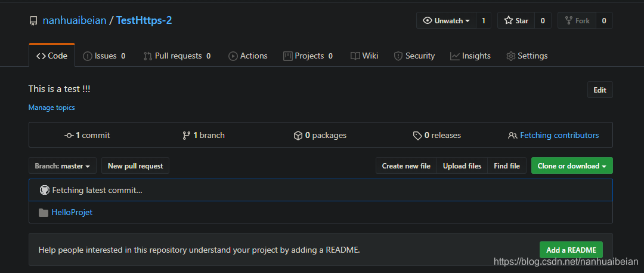Open the nanhuaibeian owner profile link
Viewport: 644px width, 273px height.
coord(75,20)
